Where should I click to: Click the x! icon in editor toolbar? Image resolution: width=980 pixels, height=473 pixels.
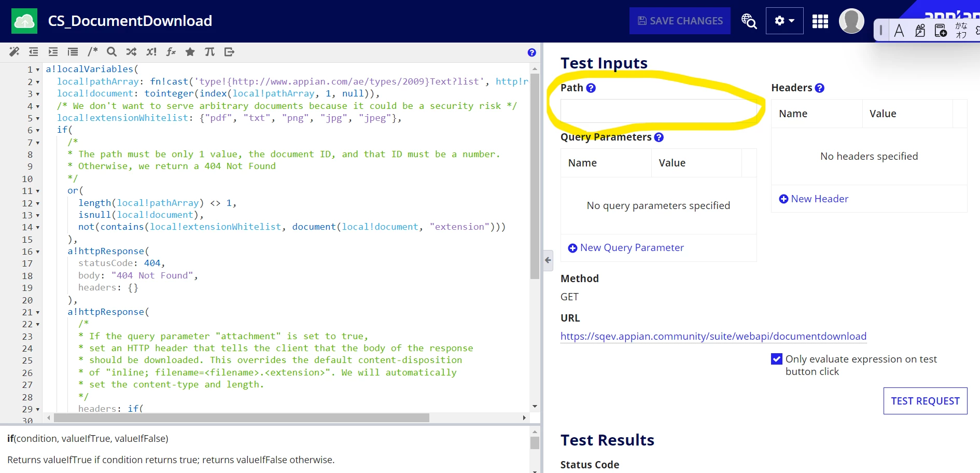[151, 52]
